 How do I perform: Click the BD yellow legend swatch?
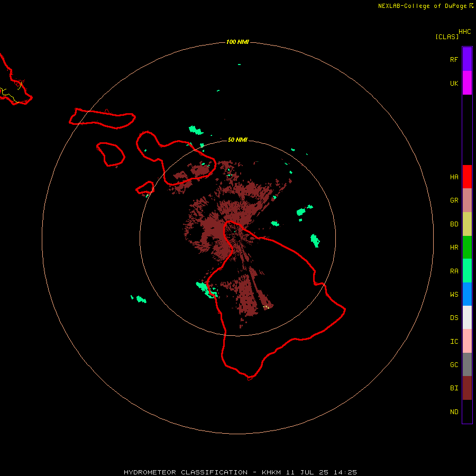[x=467, y=224]
